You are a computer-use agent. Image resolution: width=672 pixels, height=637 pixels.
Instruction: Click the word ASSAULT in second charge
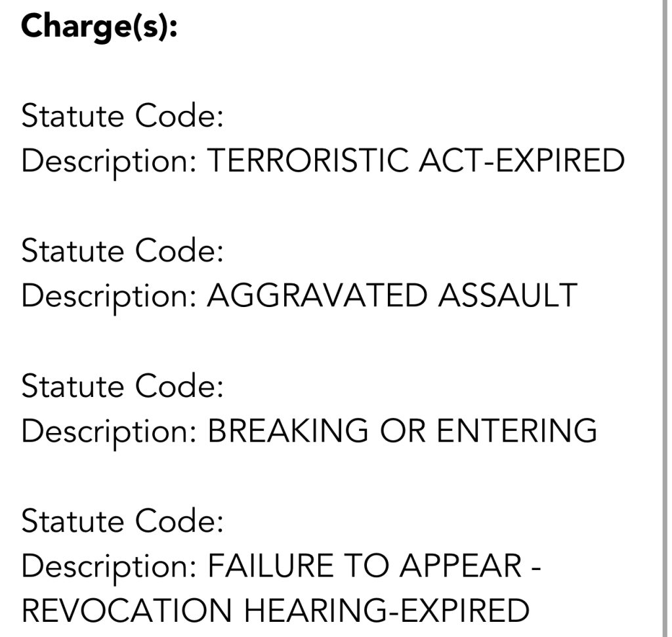pyautogui.click(x=507, y=296)
